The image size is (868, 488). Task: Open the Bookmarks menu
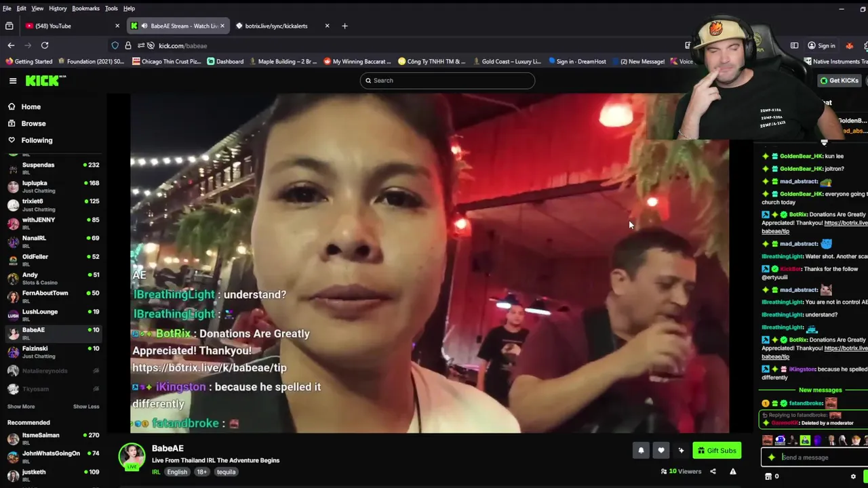click(x=85, y=8)
